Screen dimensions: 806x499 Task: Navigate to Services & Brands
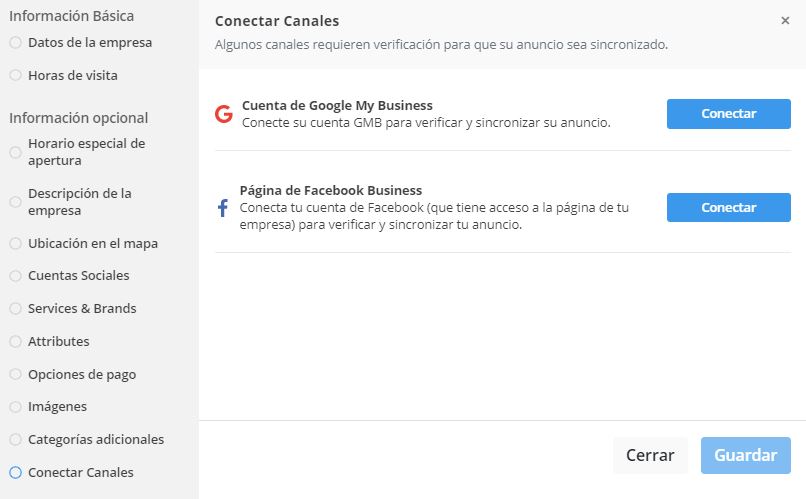[82, 309]
